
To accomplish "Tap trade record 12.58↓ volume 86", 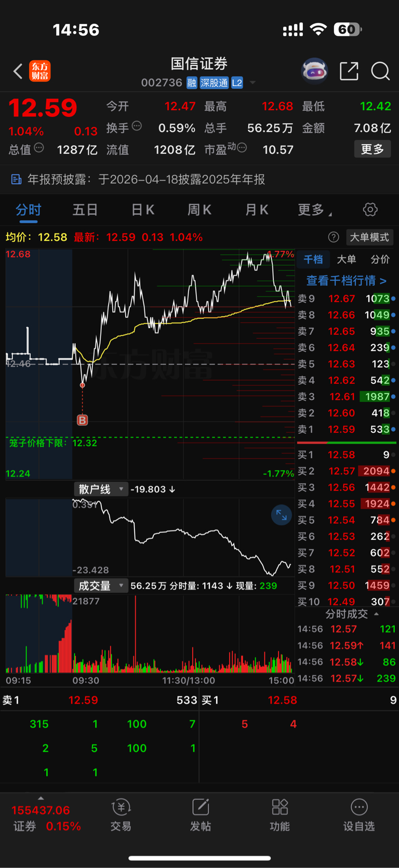I will 347,662.
